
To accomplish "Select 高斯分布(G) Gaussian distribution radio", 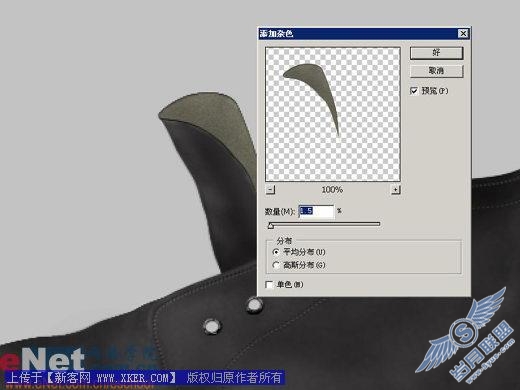I will 276,265.
